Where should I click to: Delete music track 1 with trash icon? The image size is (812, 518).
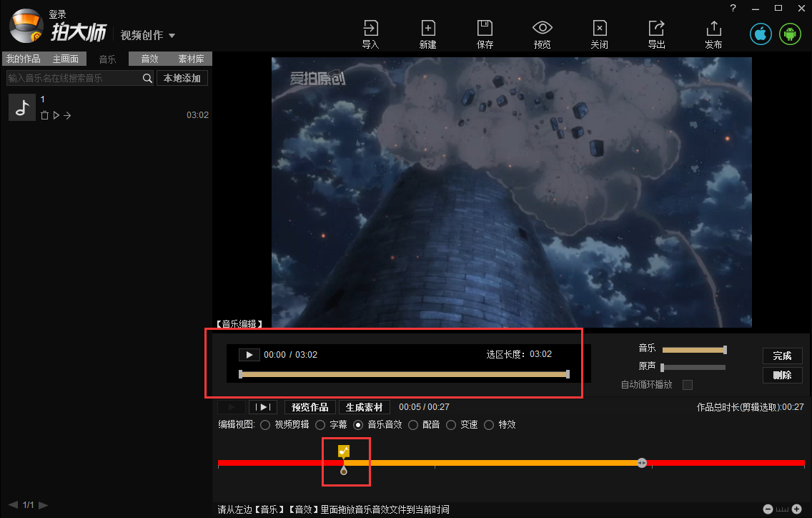tap(44, 115)
